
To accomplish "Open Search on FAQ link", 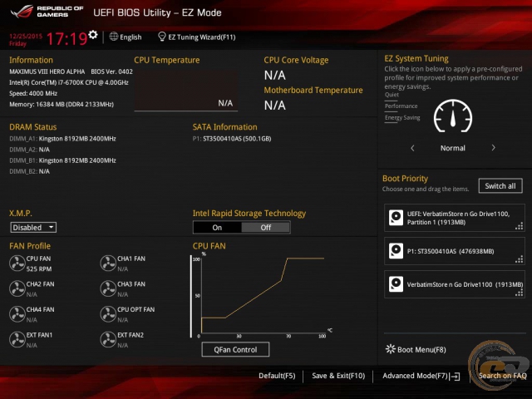I will [x=502, y=376].
